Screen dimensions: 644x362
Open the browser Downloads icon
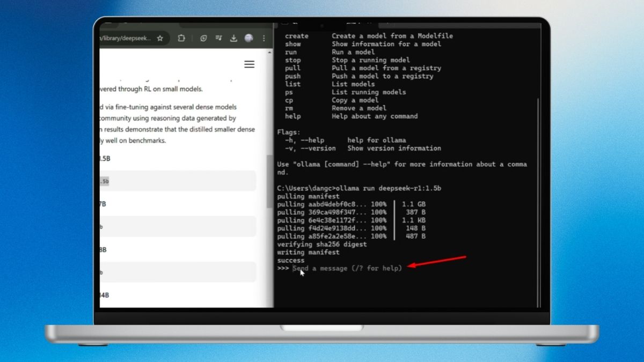233,39
